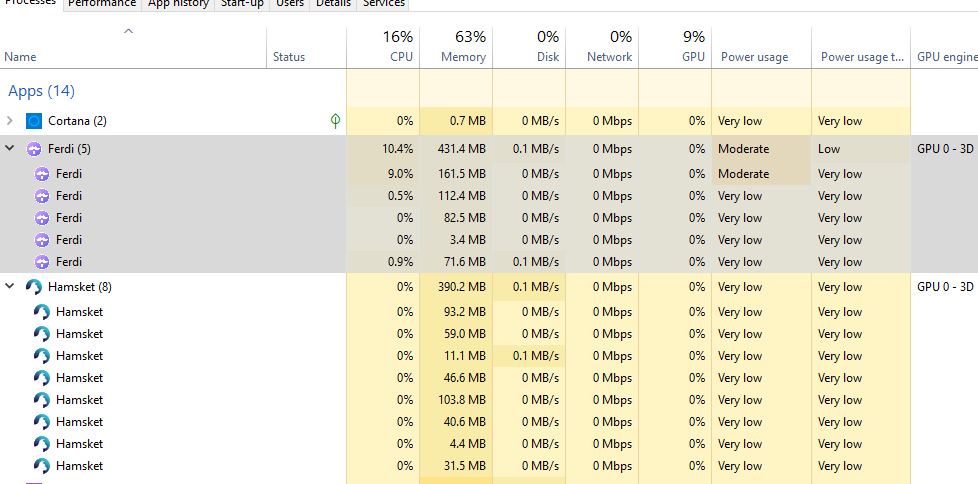978x484 pixels.
Task: Click the Hamsket (8) group icon
Action: click(34, 287)
